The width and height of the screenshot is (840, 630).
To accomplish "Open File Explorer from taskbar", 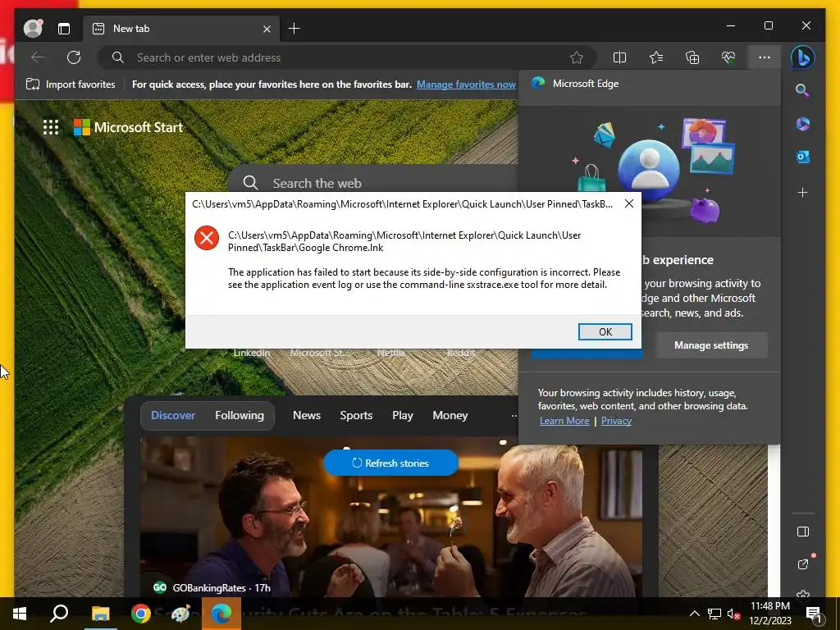I will pos(100,614).
